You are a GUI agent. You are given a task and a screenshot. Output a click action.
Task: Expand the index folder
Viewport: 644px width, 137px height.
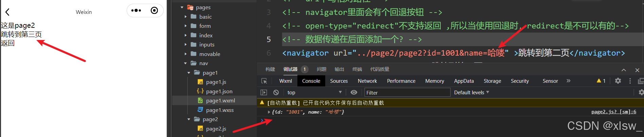[x=185, y=35]
